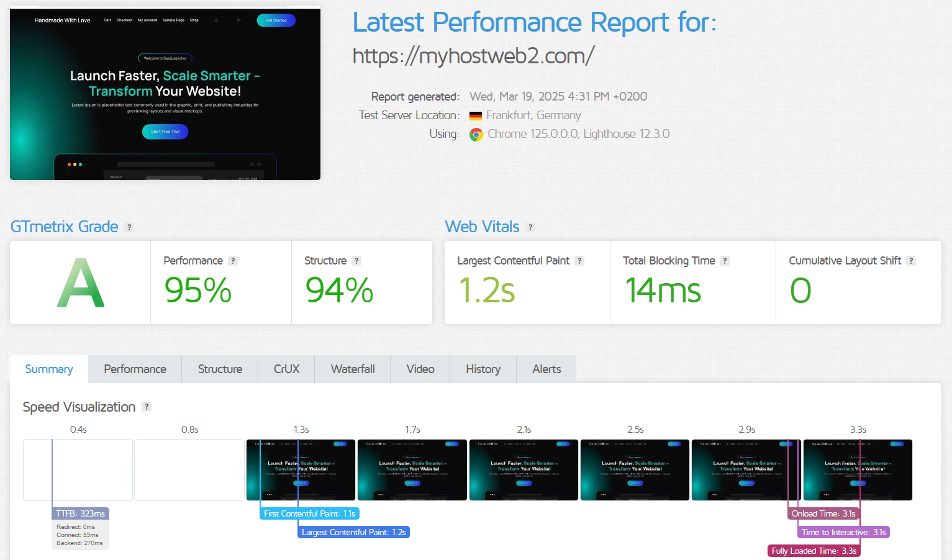Click the German flag icon

tap(476, 115)
